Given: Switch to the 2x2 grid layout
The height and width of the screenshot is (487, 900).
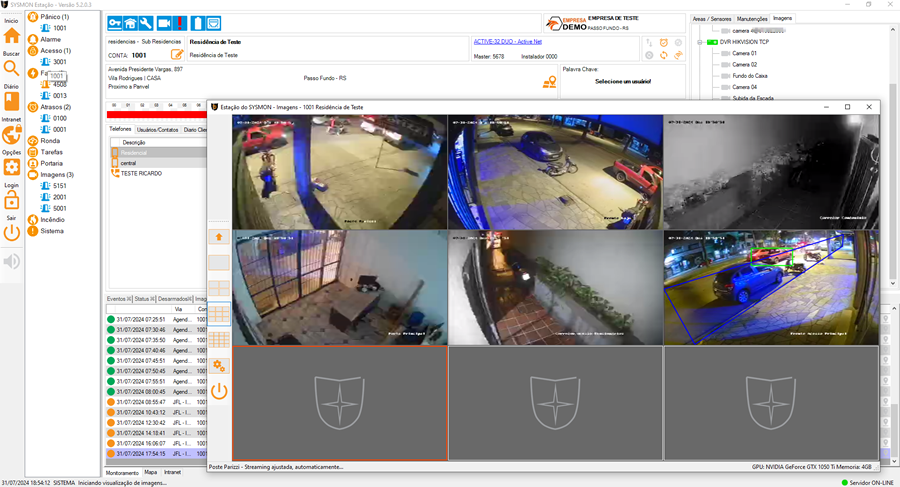Looking at the screenshot, I should (x=219, y=288).
